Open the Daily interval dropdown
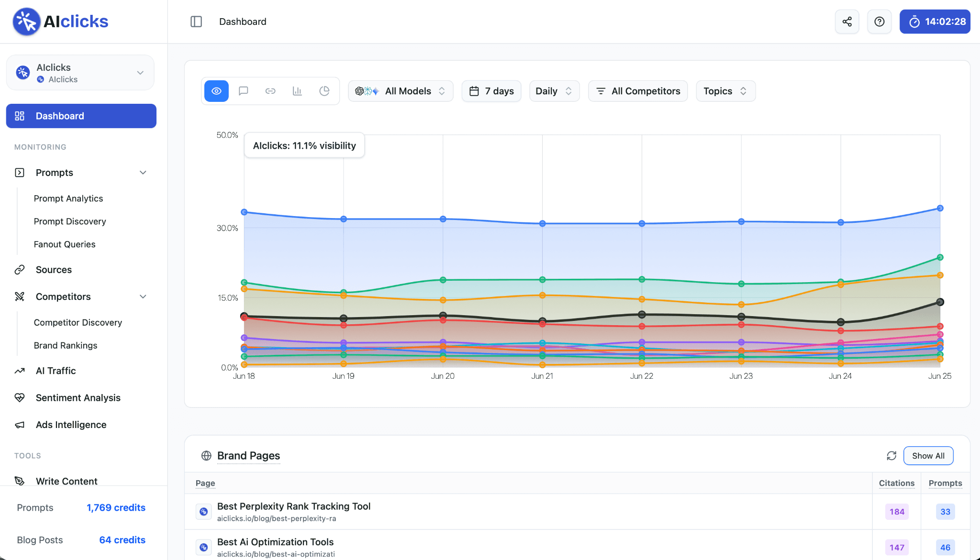 point(554,91)
